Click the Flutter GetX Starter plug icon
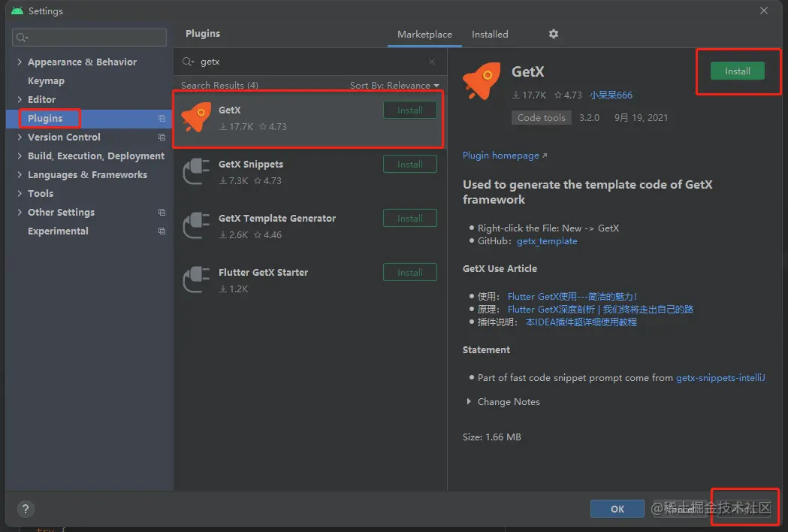 pos(197,280)
